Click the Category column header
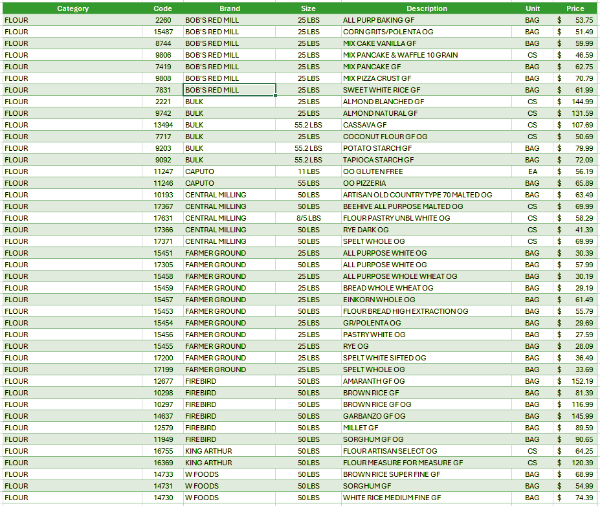 (72, 8)
